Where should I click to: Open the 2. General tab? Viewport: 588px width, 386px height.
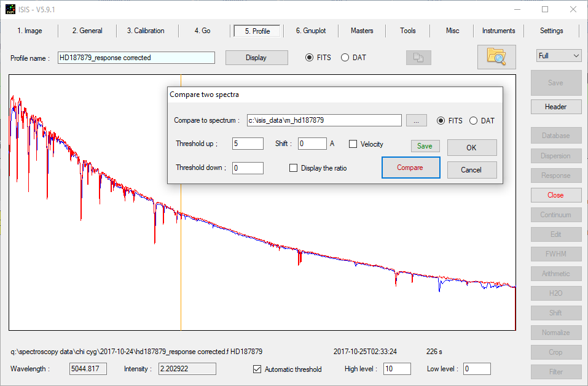[x=87, y=31]
